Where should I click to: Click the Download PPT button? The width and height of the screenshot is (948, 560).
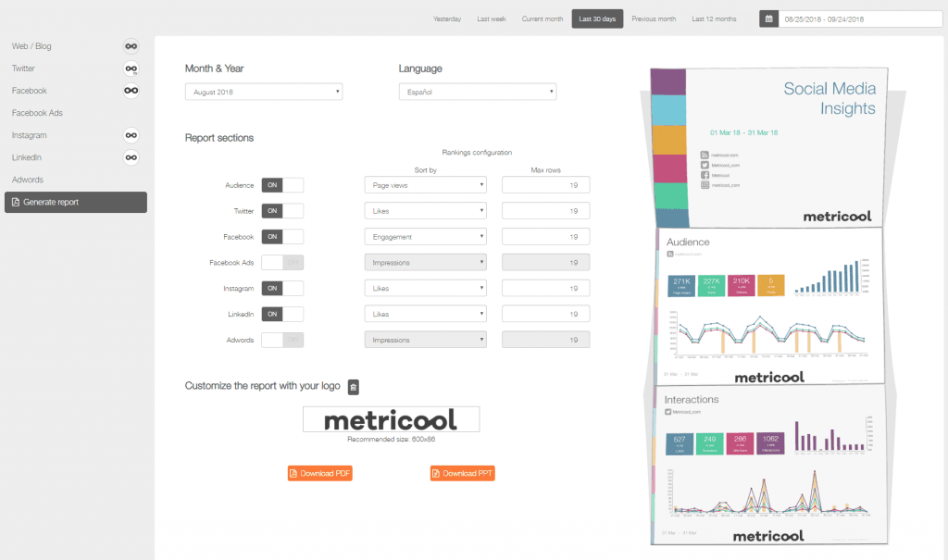pos(463,474)
